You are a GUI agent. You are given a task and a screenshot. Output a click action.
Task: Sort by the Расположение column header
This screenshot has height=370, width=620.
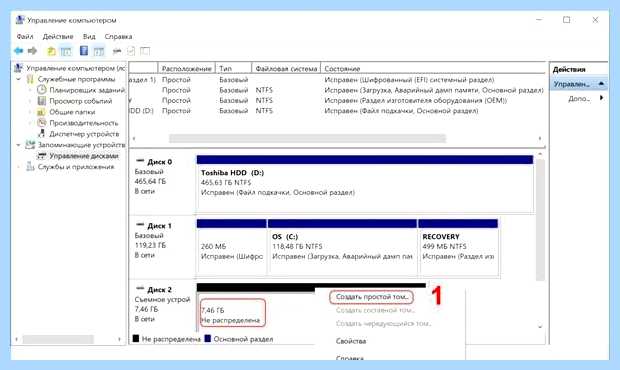tap(187, 68)
